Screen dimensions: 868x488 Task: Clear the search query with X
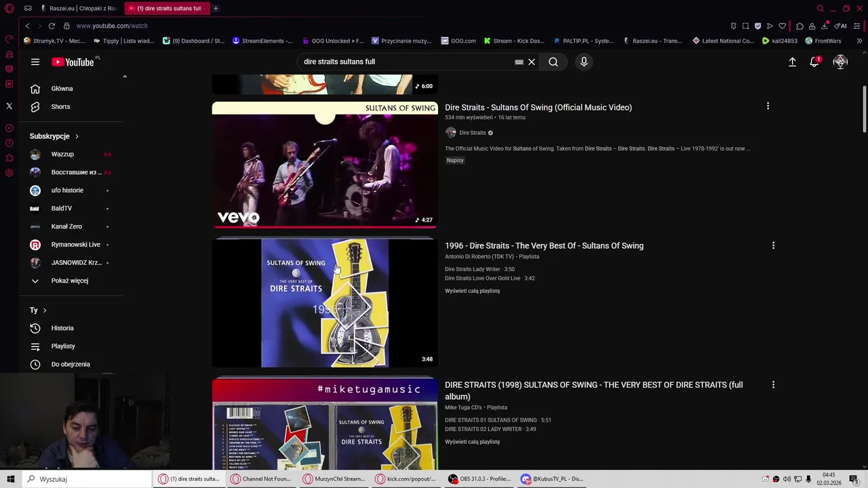pos(532,62)
